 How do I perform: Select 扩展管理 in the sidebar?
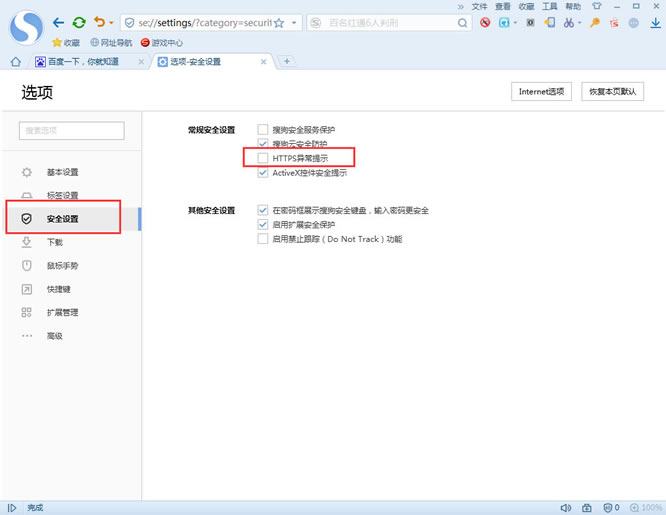pos(71,312)
